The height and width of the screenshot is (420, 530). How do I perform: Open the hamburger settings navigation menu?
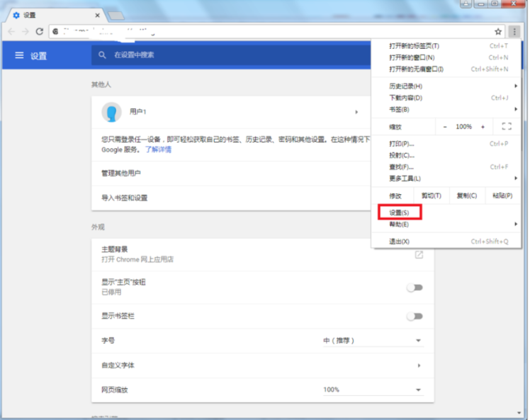19,55
